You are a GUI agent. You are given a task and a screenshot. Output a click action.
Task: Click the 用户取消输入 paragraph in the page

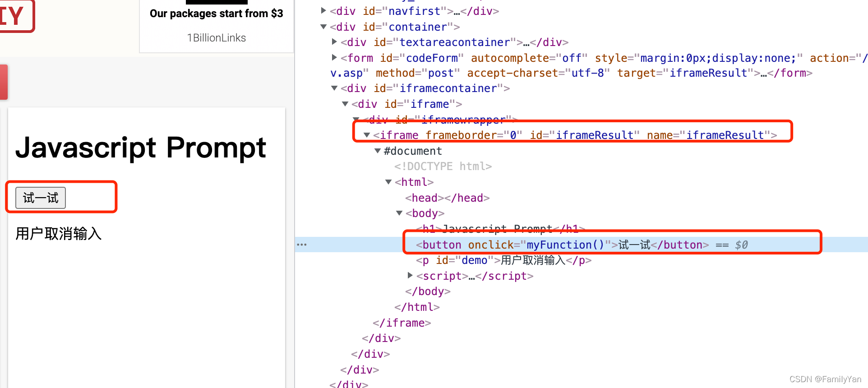59,234
